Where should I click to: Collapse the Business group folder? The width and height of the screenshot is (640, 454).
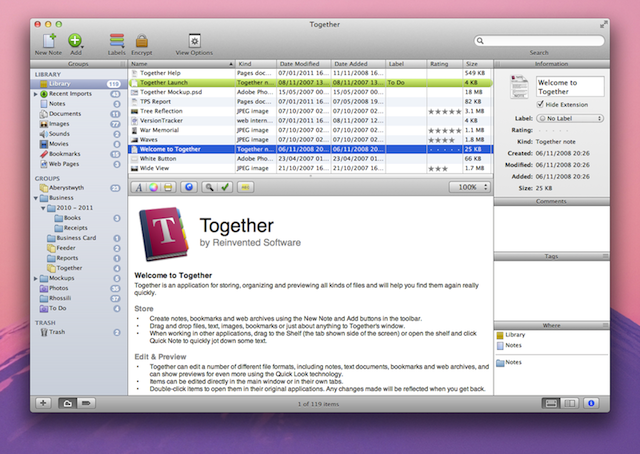click(37, 198)
